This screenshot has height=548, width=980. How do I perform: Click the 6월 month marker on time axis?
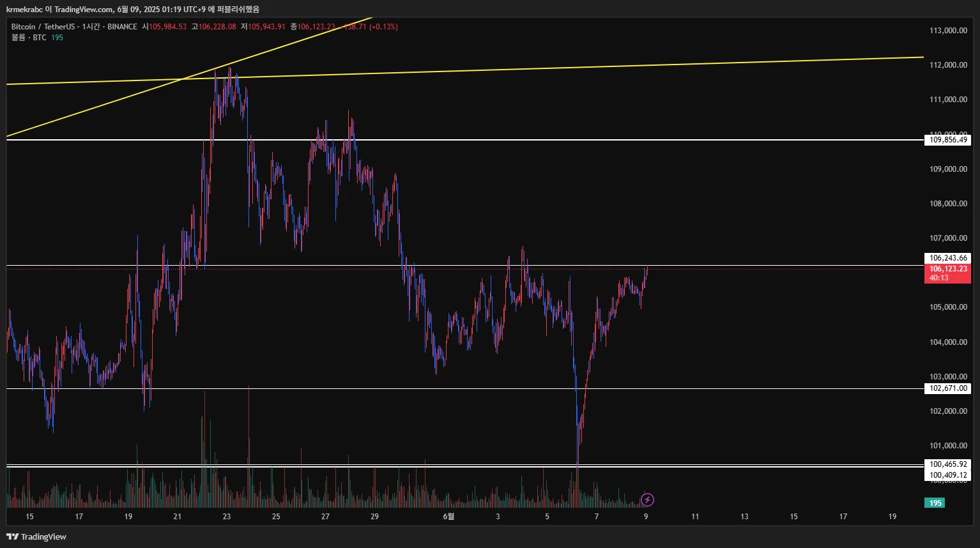[448, 516]
